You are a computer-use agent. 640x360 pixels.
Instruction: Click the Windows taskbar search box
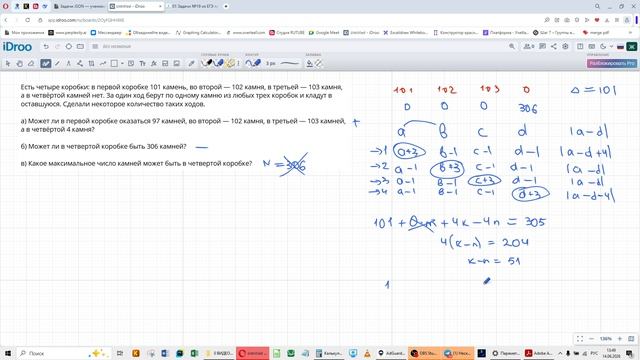63,353
